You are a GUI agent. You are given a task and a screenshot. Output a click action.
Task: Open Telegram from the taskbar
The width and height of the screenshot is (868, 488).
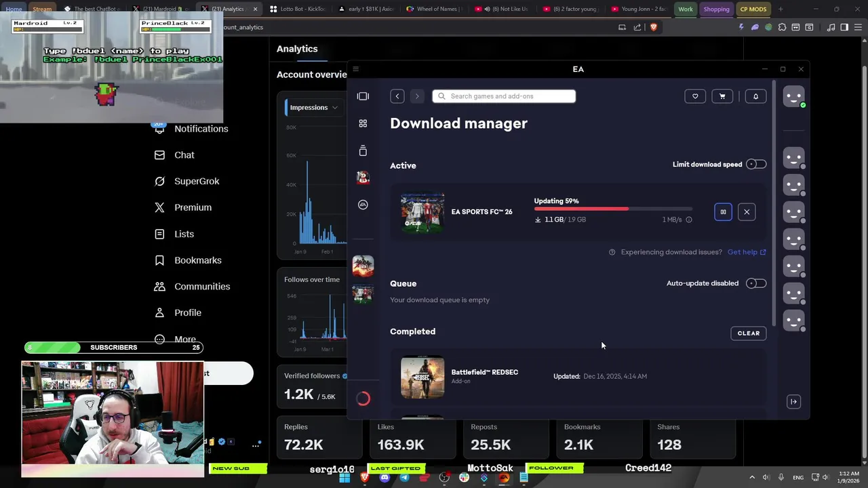404,478
